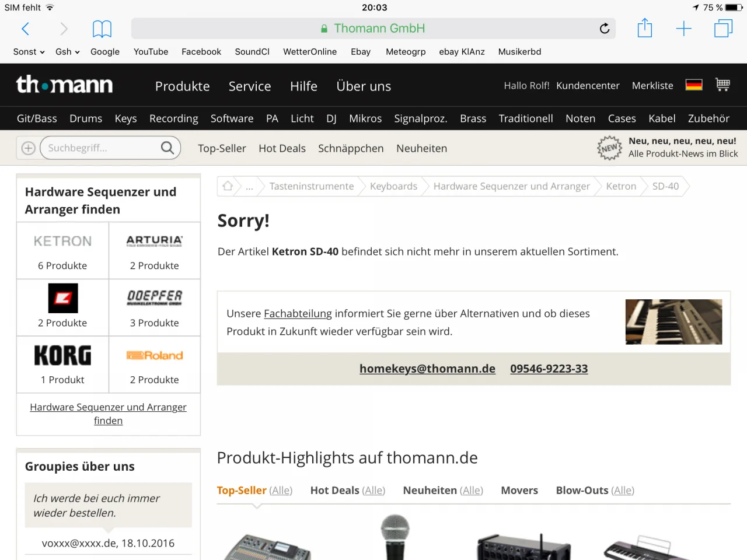Open the Produkte menu
This screenshot has height=560, width=747.
[183, 86]
